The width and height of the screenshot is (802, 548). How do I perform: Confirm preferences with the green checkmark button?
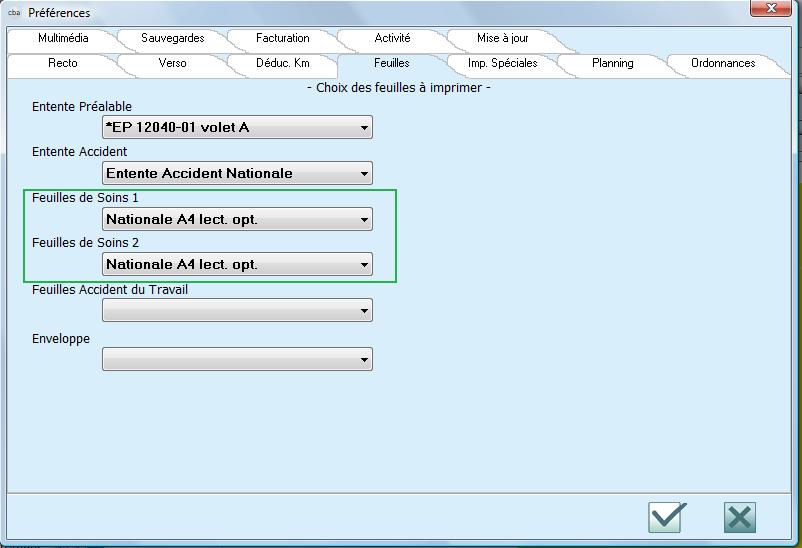tap(666, 517)
